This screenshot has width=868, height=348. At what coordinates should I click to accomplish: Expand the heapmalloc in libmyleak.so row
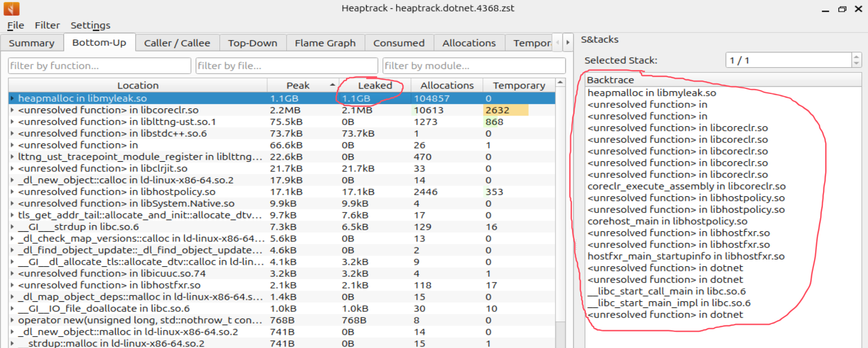point(12,98)
